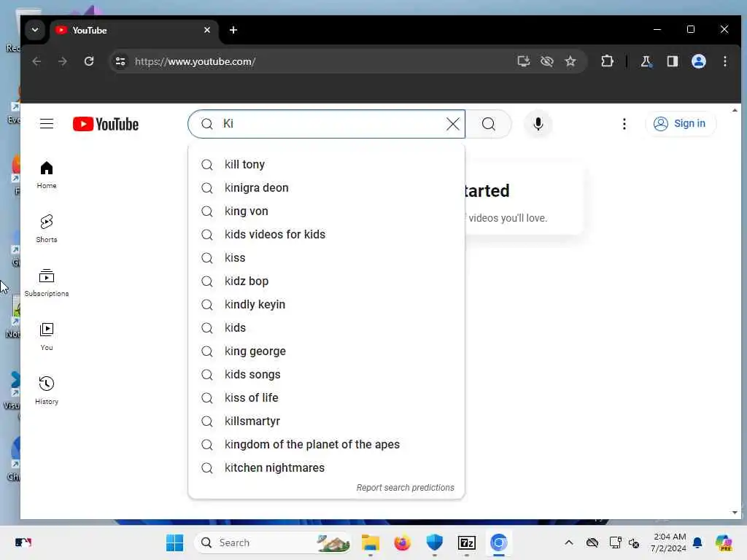The image size is (747, 560).
Task: Choose suggestion "king george"
Action: [326, 351]
